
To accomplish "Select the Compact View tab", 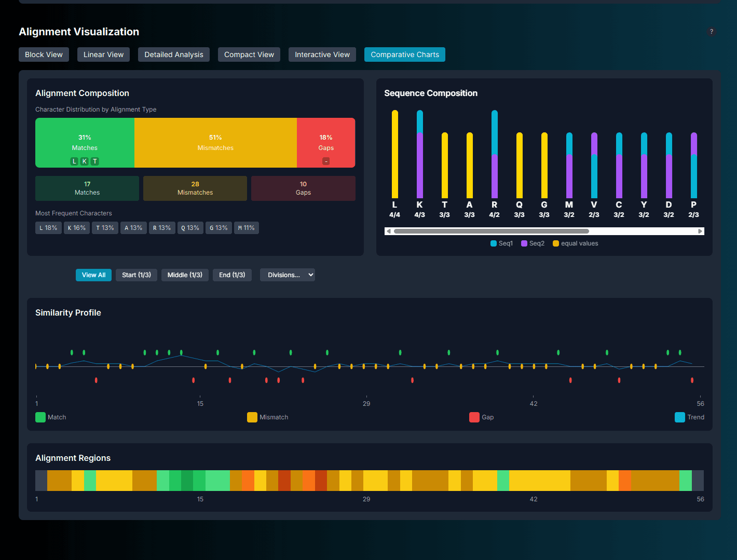I will [x=249, y=54].
